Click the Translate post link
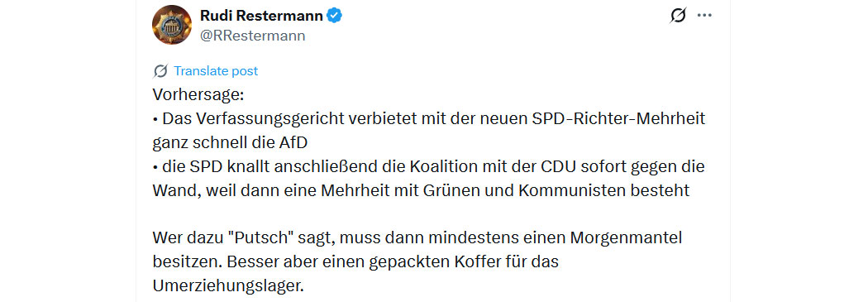 [x=216, y=71]
